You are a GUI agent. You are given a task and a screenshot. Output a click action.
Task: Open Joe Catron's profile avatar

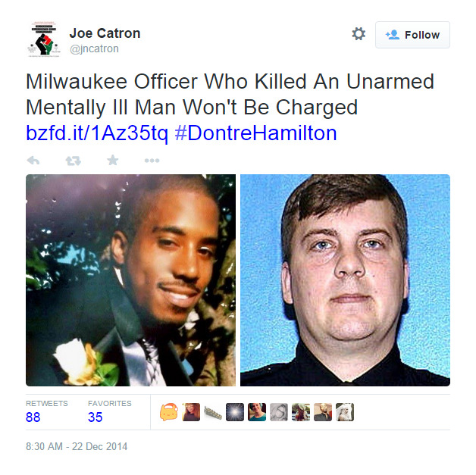[44, 39]
